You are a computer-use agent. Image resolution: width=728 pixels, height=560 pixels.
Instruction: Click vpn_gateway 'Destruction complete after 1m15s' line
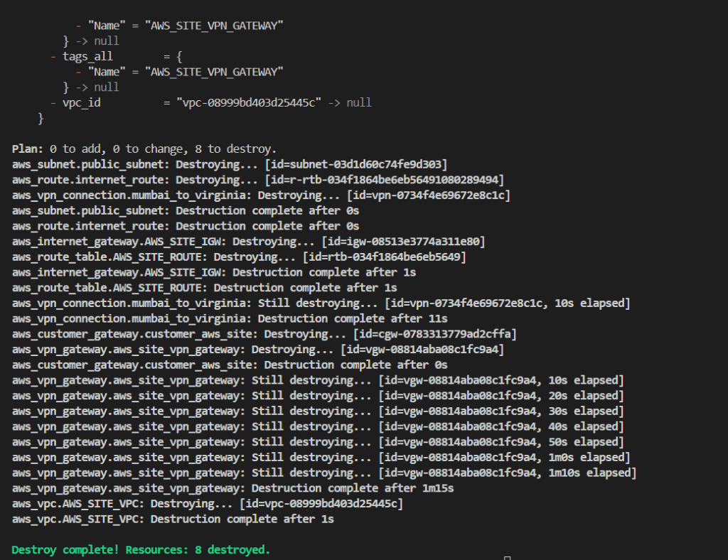(x=232, y=488)
